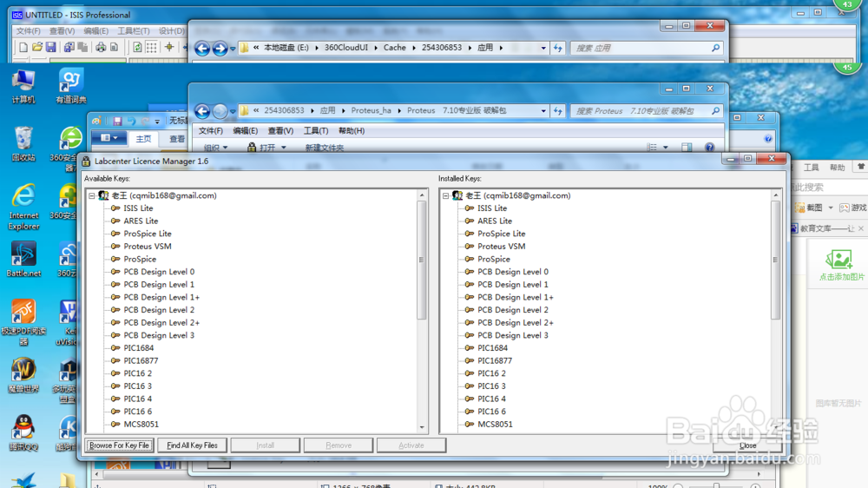
Task: Select ProSpice Lite in Installed Keys
Action: [x=501, y=234]
